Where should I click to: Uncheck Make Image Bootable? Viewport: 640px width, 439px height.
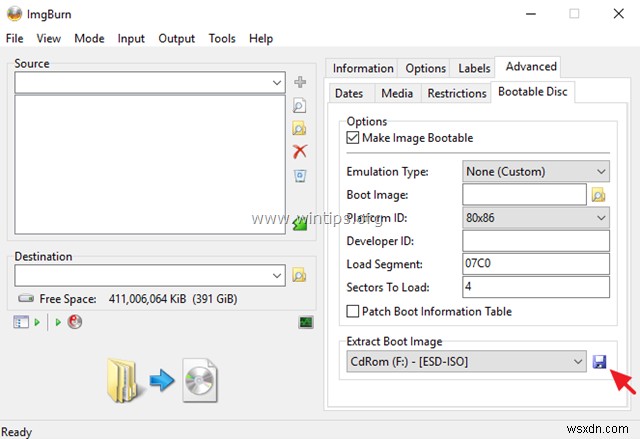point(353,137)
